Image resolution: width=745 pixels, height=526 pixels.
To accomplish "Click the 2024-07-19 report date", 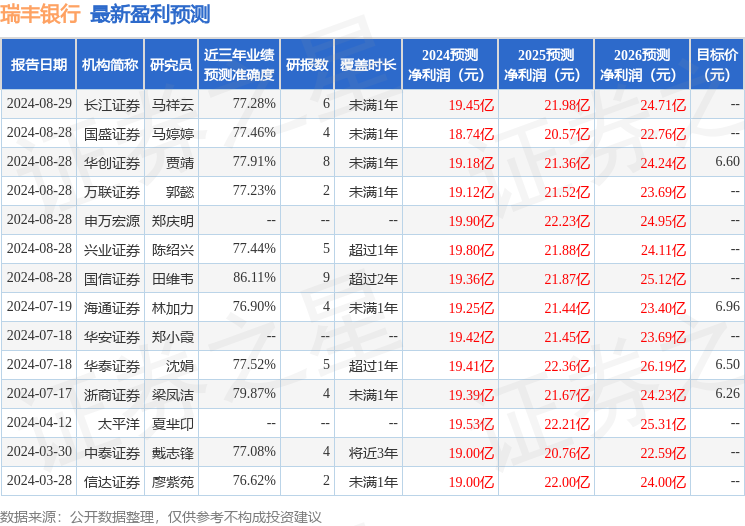I will (39, 306).
